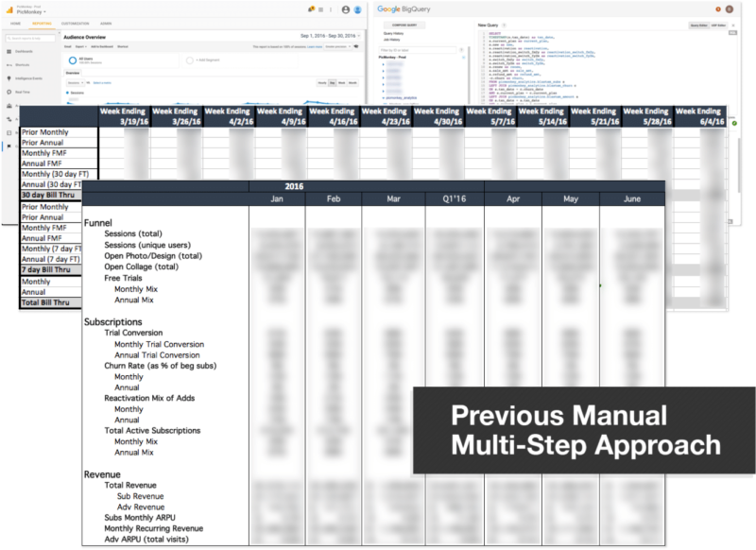The height and width of the screenshot is (550, 756).
Task: Close the New Query editor with the X
Action: 733,26
